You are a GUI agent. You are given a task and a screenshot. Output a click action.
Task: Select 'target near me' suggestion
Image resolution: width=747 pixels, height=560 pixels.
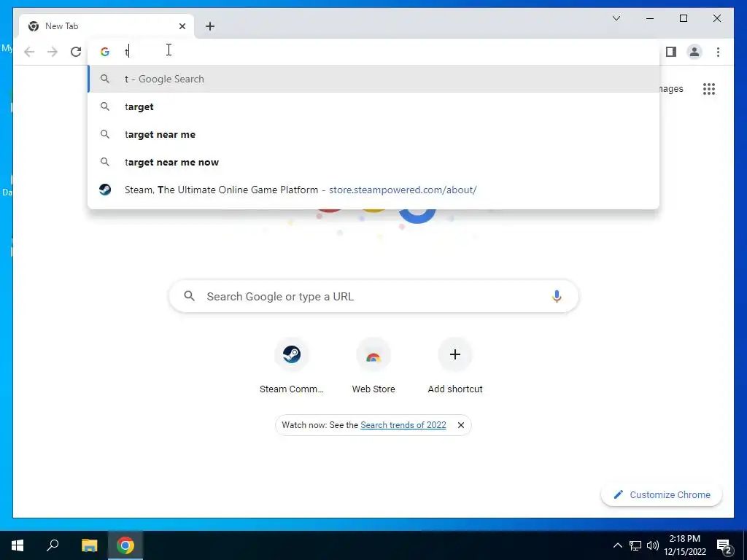pos(374,134)
